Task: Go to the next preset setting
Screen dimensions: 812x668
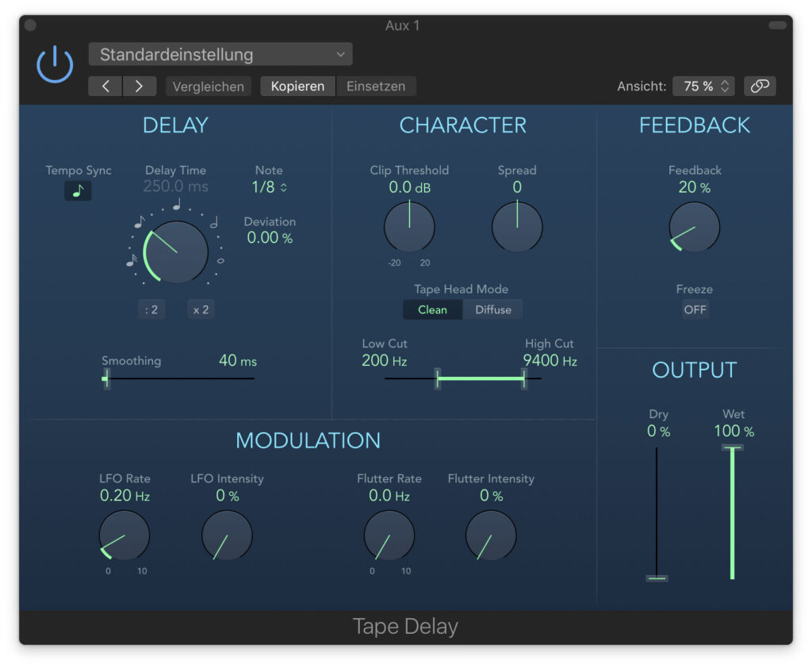Action: pos(140,86)
